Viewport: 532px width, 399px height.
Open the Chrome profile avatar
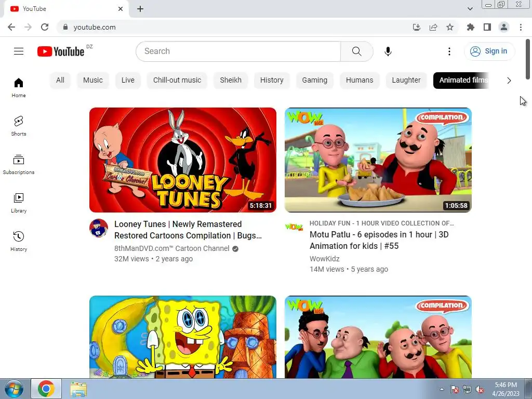504,27
